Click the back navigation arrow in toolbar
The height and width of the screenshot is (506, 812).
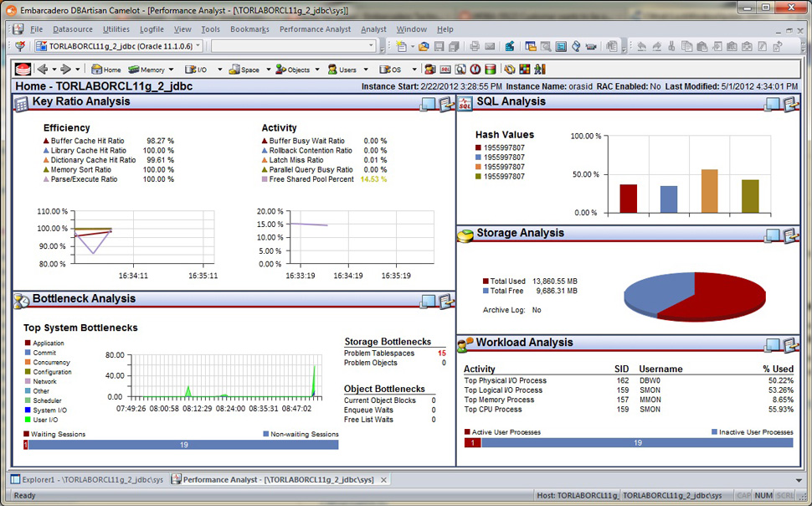42,70
